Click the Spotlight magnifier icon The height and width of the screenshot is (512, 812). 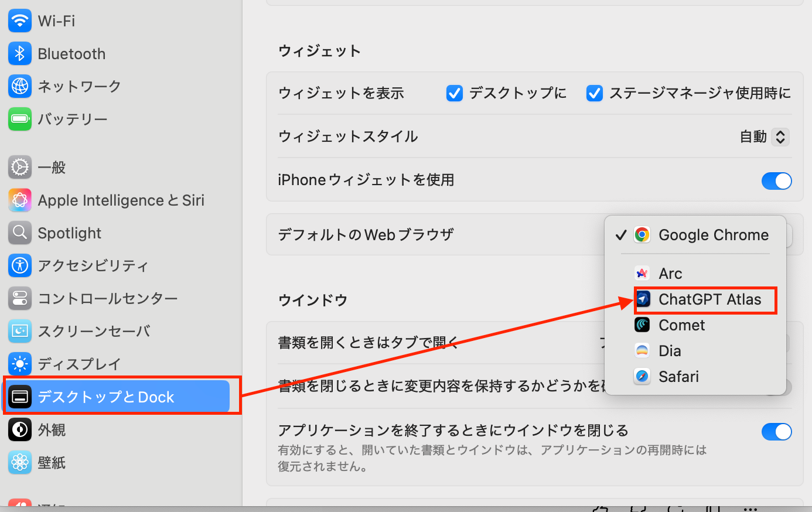(x=20, y=233)
